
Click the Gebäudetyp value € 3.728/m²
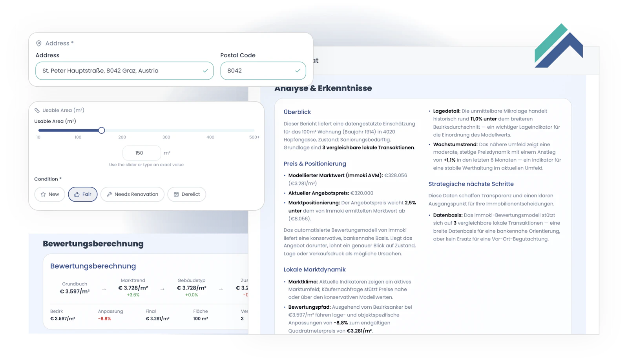pos(192,288)
